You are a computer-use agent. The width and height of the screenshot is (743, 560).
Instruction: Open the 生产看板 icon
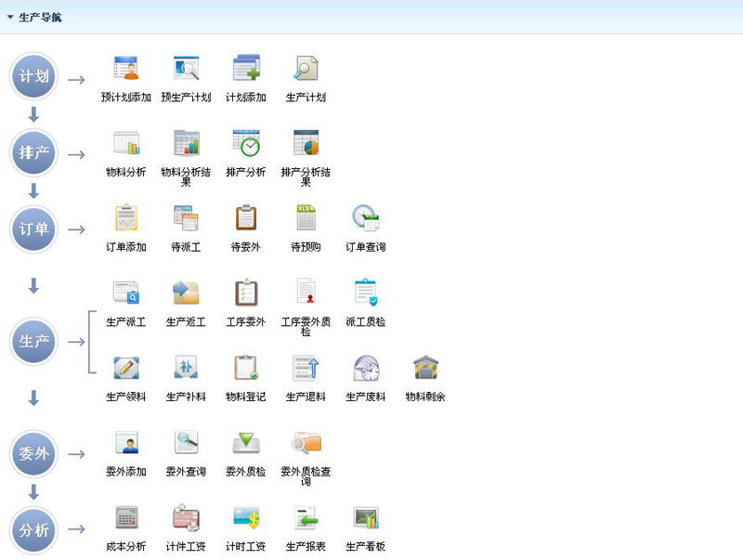365,518
